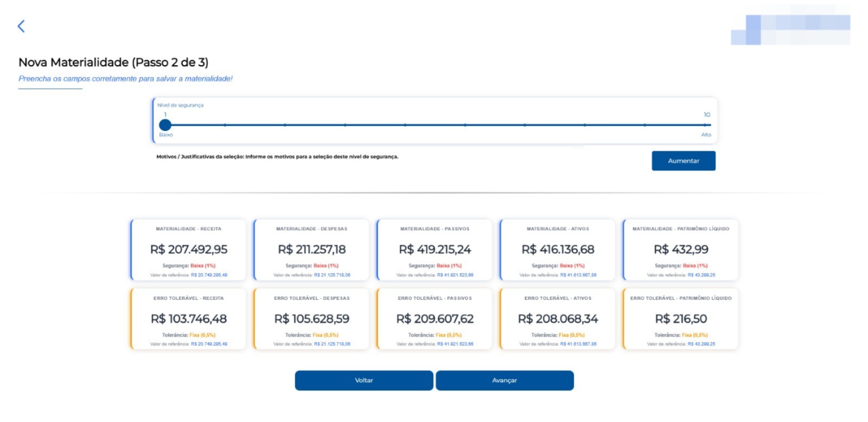This screenshot has width=868, height=422.
Task: Select the Erro Tolerável - Passivos card title
Action: click(x=435, y=298)
